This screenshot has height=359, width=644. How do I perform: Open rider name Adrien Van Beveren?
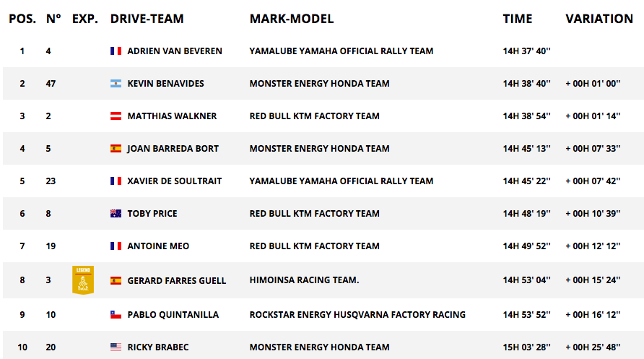click(175, 51)
